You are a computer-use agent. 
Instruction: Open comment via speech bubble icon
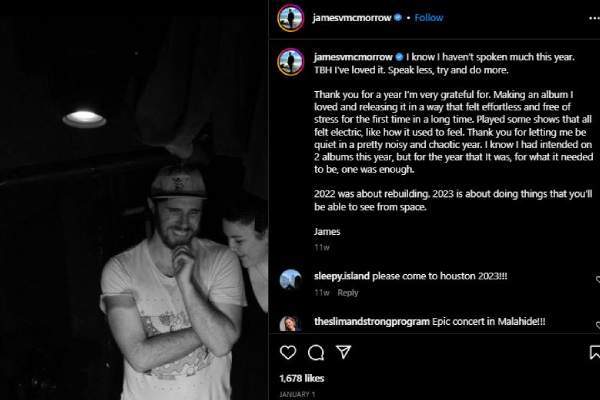pyautogui.click(x=316, y=352)
